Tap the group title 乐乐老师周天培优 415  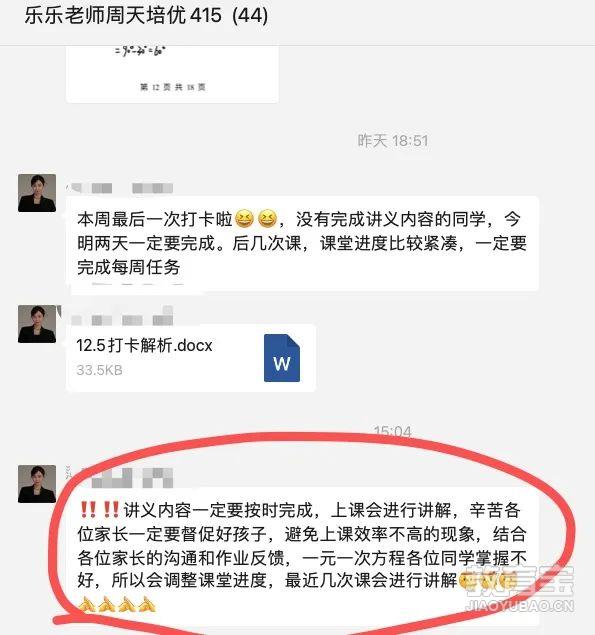(123, 16)
